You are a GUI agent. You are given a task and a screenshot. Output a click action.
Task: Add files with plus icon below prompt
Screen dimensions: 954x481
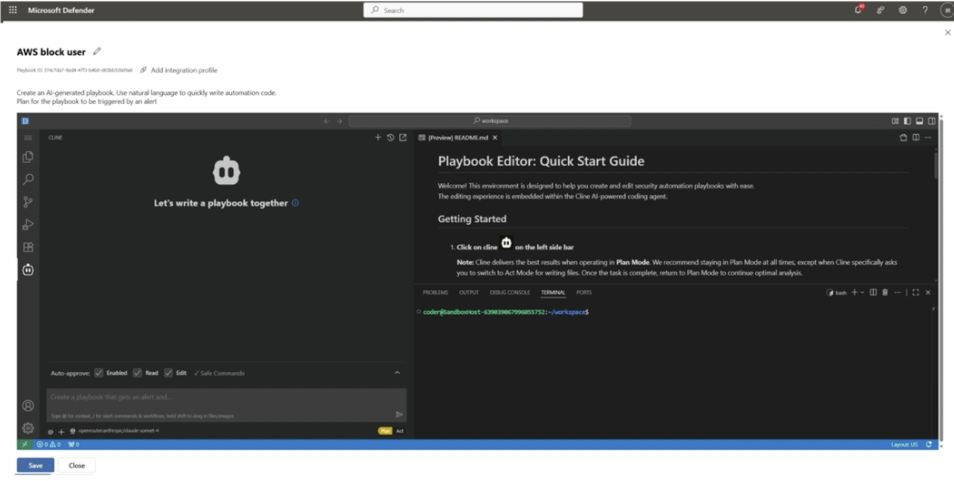[x=61, y=431]
